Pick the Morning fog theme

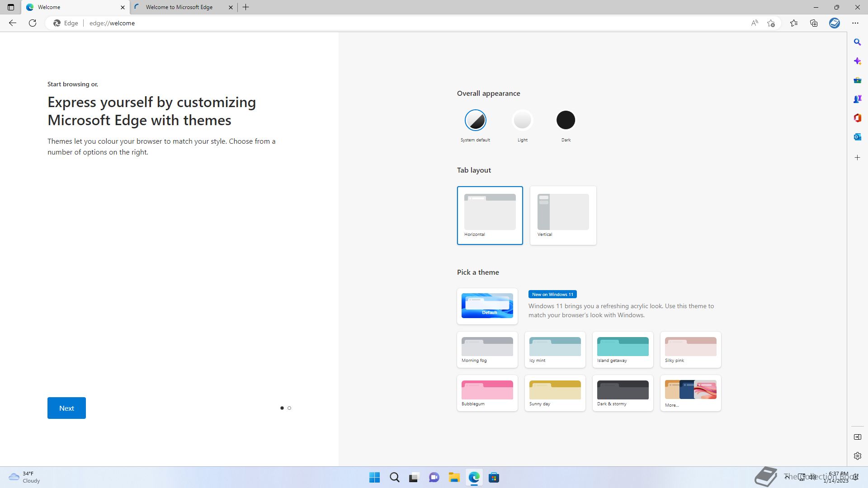click(x=487, y=350)
